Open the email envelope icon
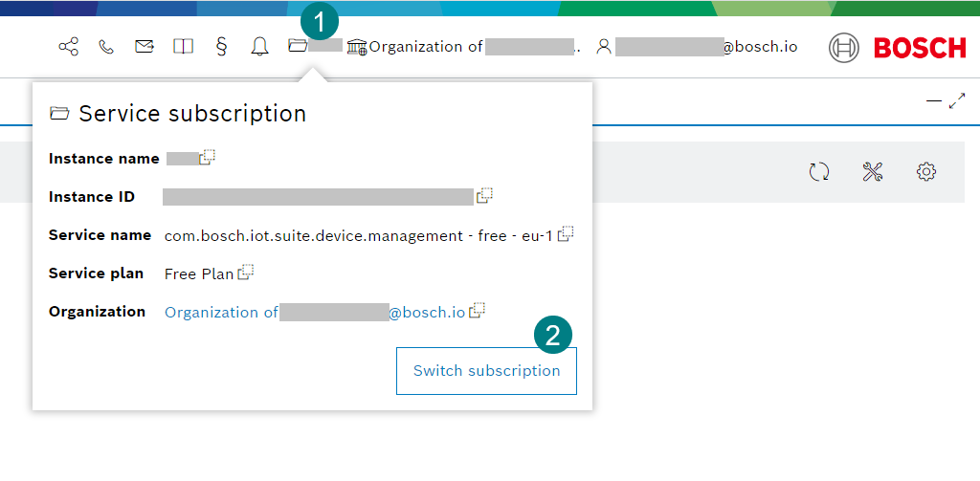The image size is (980, 481). pyautogui.click(x=145, y=46)
